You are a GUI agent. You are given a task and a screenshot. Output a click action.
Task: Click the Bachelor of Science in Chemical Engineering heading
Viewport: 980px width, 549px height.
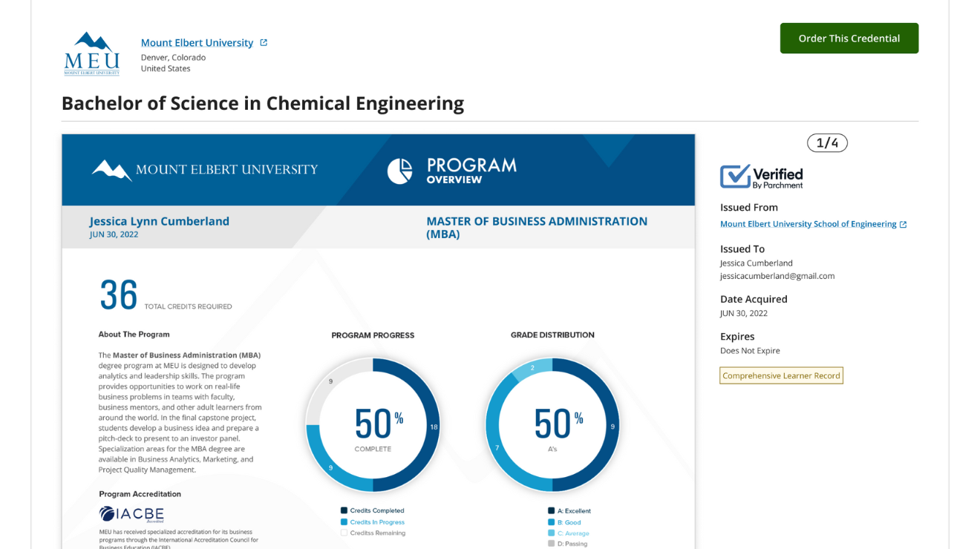tap(263, 103)
